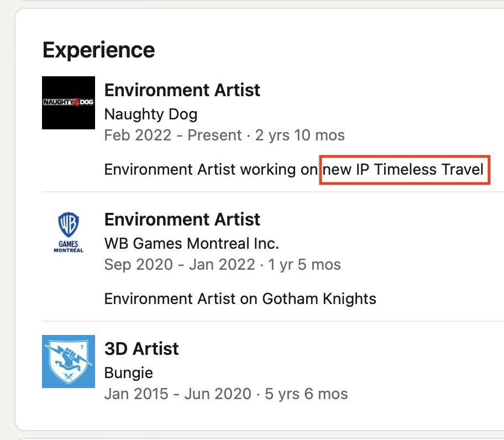The width and height of the screenshot is (504, 440).
Task: Click 'Environment Artist working on' description text
Action: click(211, 169)
